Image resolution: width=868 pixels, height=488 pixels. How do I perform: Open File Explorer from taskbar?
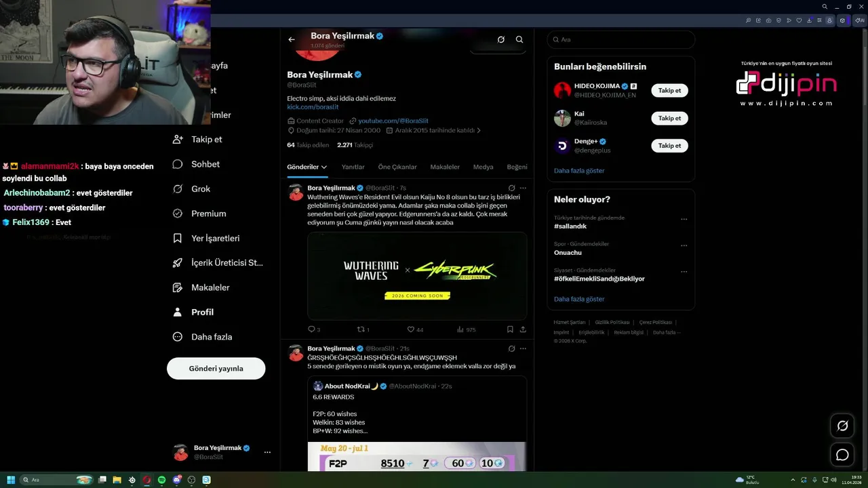[117, 480]
